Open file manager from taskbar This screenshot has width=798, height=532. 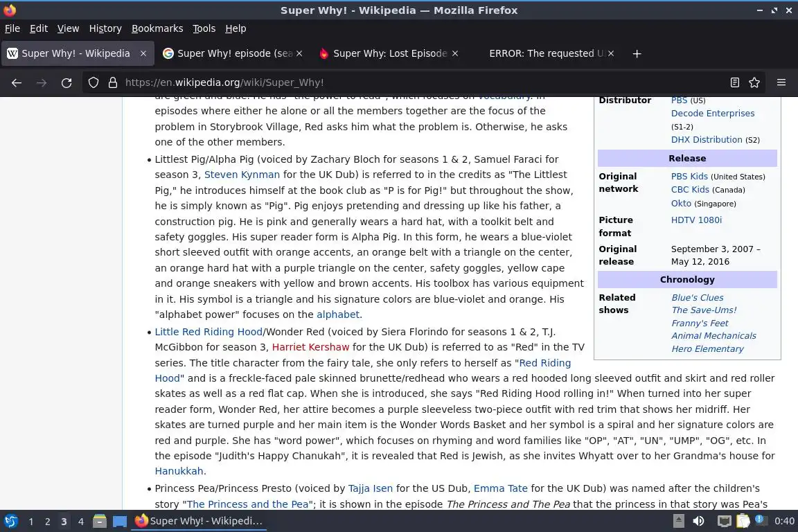99,522
